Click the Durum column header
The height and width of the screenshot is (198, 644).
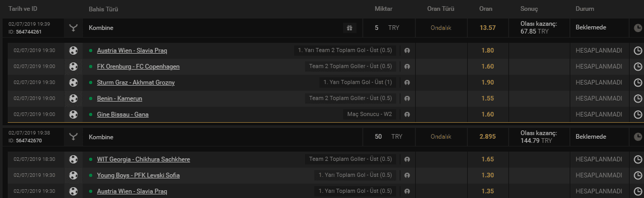(585, 9)
